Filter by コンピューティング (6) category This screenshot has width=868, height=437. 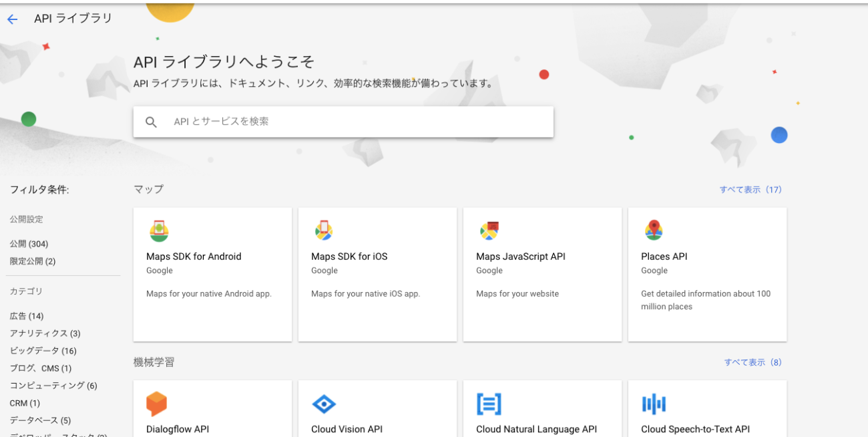tap(53, 386)
